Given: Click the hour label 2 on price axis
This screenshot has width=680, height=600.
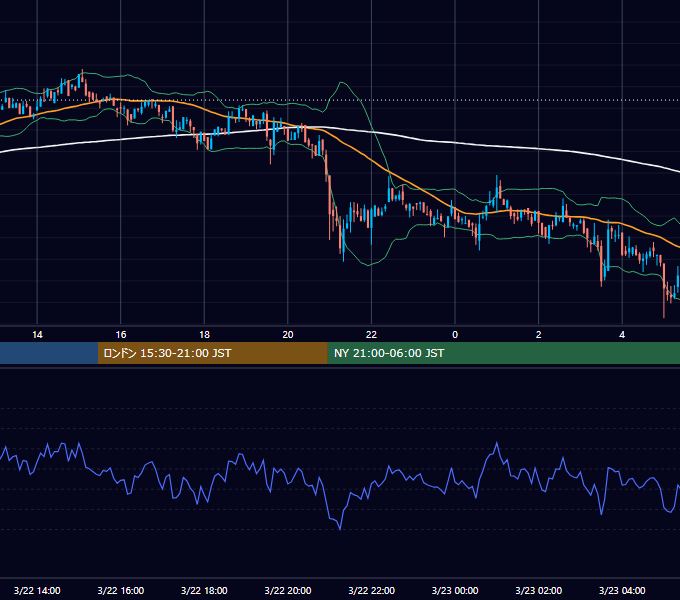Looking at the screenshot, I should click(538, 334).
